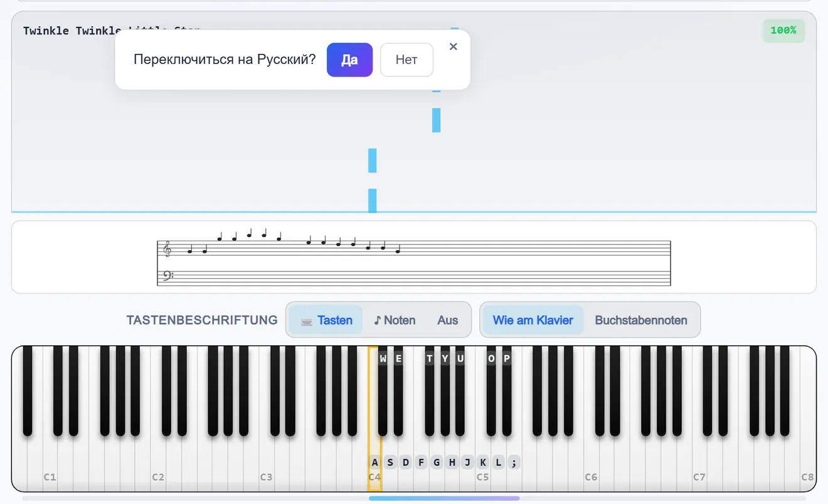Screen dimensions: 828x504
Task: Tap the white key labeled J
Action: (467, 464)
